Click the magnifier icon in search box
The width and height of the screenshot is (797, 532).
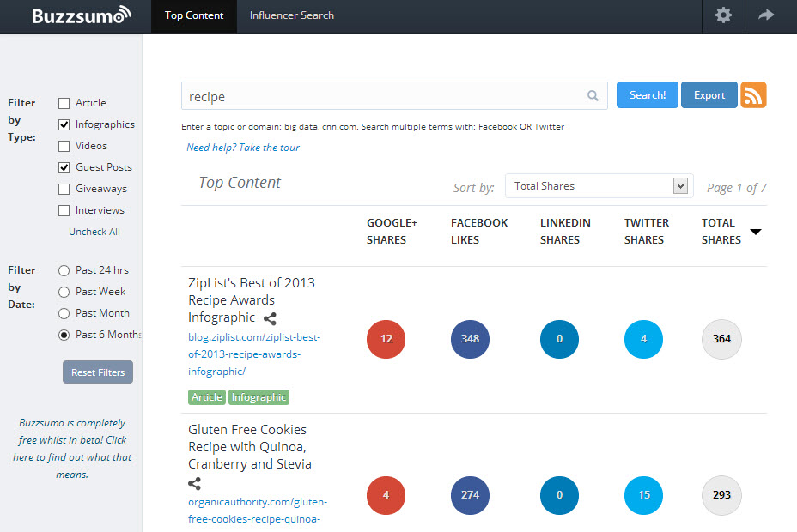pyautogui.click(x=593, y=96)
